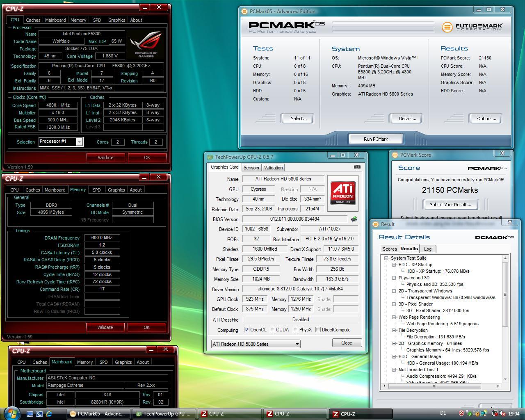Launch Internet Explorer from quick launch
The image size is (525, 420).
(x=49, y=414)
